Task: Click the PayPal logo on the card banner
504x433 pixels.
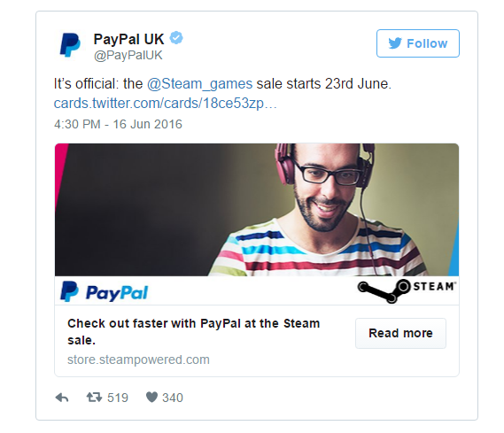Action: click(105, 291)
